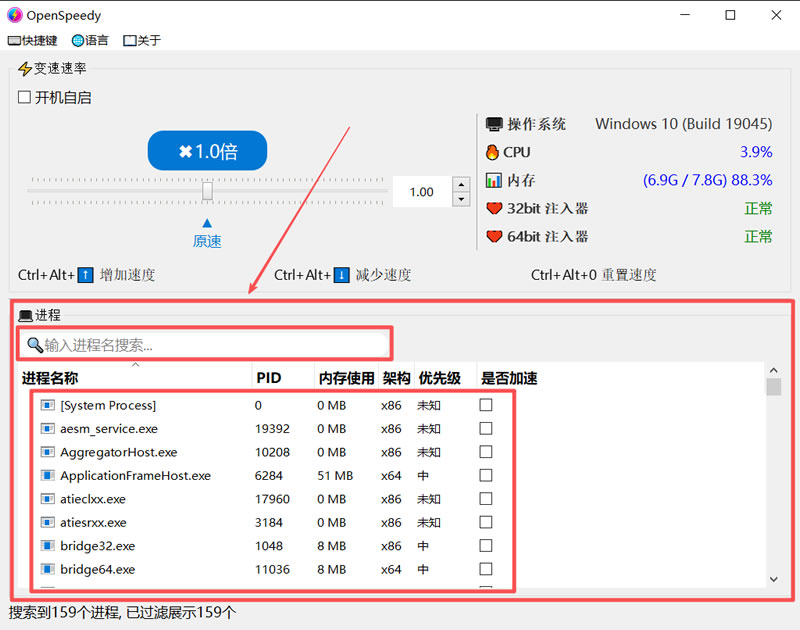Viewport: 800px width, 630px height.
Task: Click the speed slider handle
Action: pos(207,191)
